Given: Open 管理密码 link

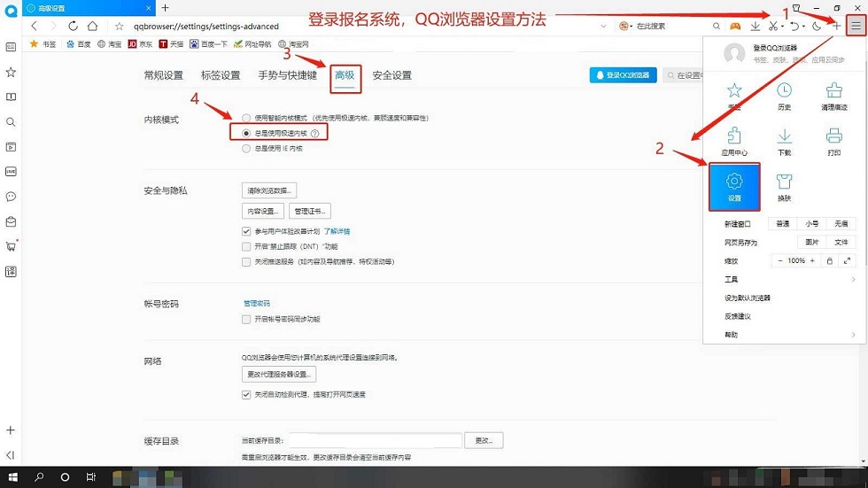Looking at the screenshot, I should click(257, 303).
